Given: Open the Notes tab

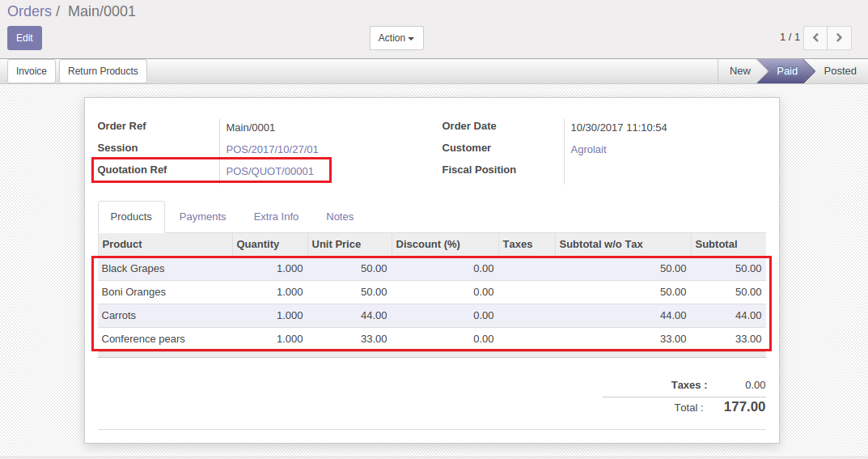Looking at the screenshot, I should coord(340,217).
